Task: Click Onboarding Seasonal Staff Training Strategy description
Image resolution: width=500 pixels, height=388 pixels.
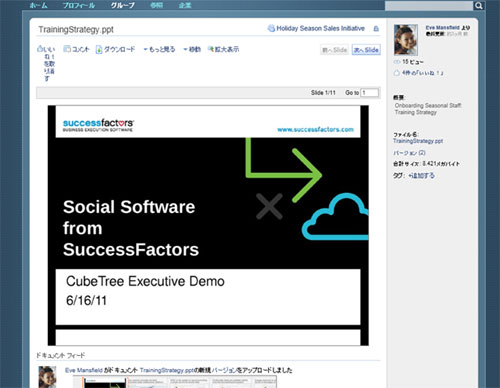Action: tap(428, 109)
